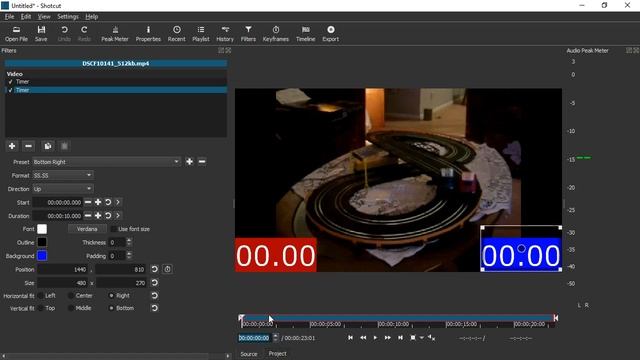The image size is (640, 360).
Task: Open the Settings menu
Action: tap(68, 17)
